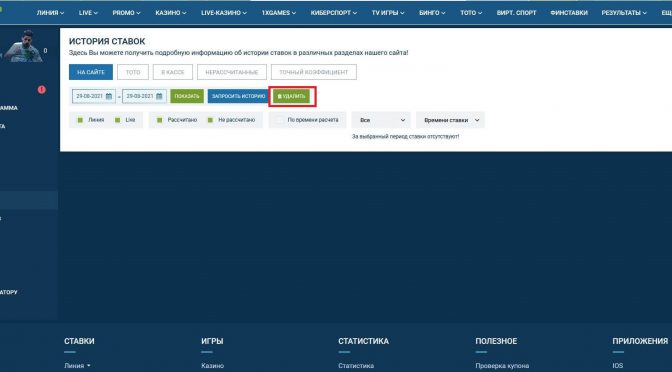Open the Времени ставки sort dropdown
The width and height of the screenshot is (672, 372).
point(450,120)
